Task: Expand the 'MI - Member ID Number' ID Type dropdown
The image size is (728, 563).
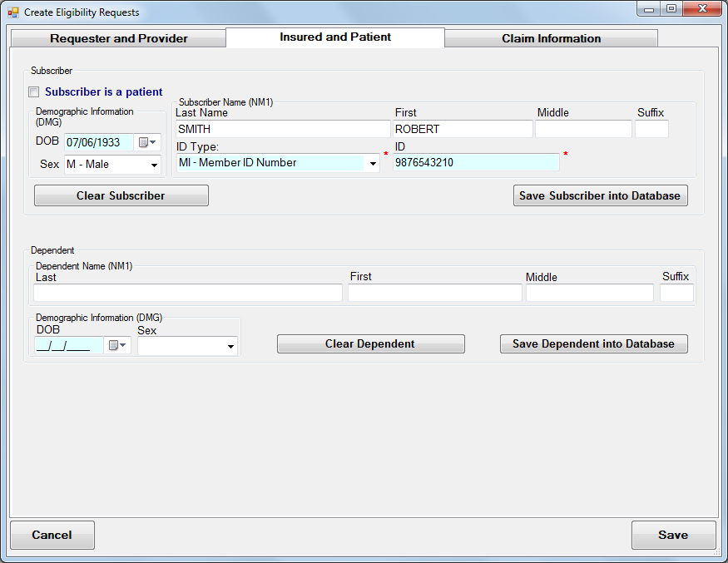Action: (372, 163)
